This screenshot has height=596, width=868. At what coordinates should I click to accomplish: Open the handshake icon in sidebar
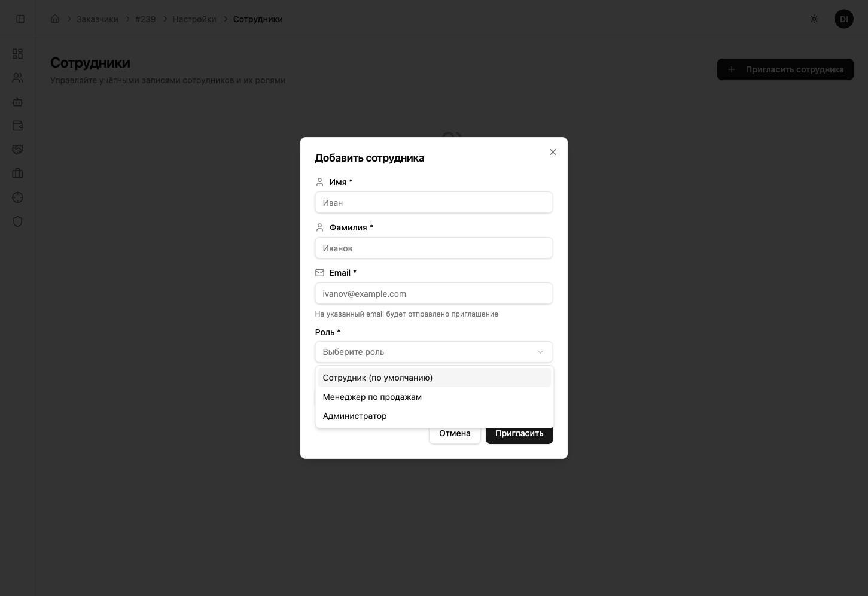pyautogui.click(x=18, y=150)
